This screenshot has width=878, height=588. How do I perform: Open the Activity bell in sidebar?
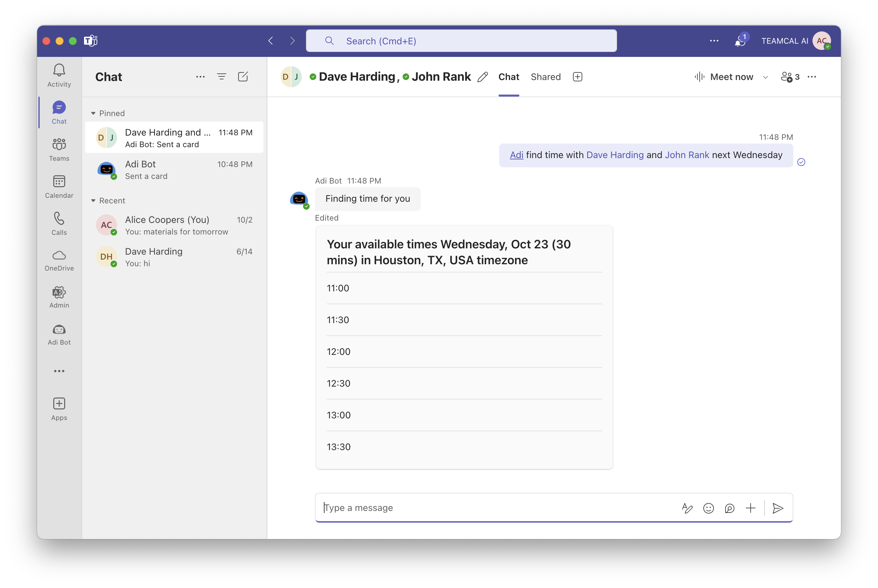click(59, 75)
